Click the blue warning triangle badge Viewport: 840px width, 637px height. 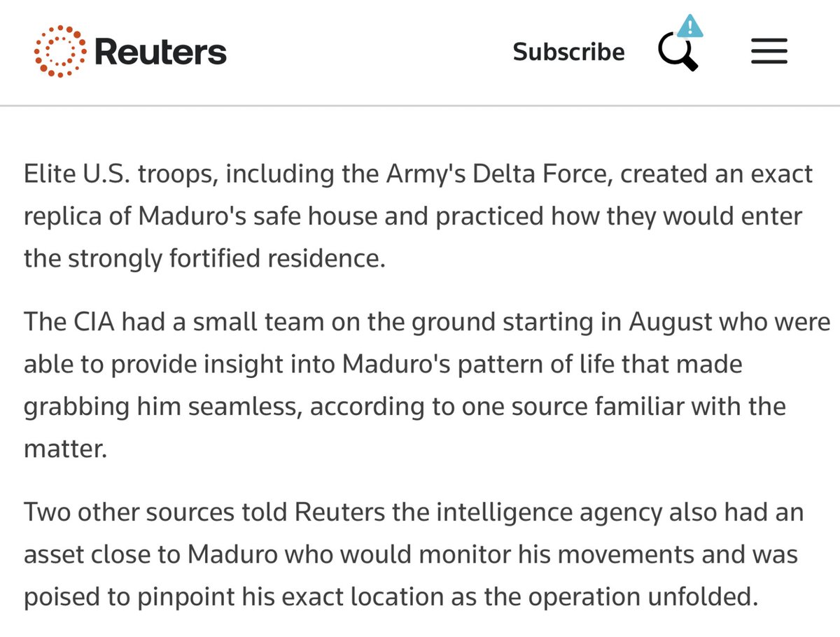click(x=692, y=27)
